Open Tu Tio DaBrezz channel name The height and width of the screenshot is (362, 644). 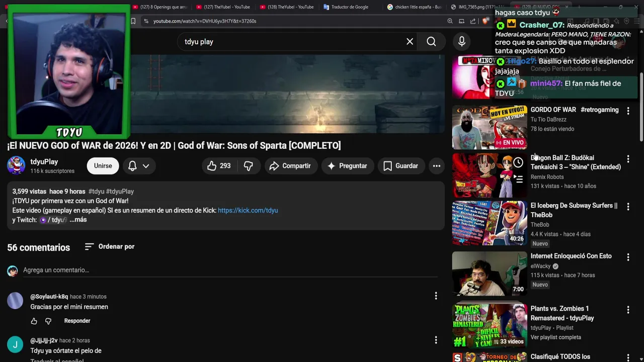click(548, 120)
